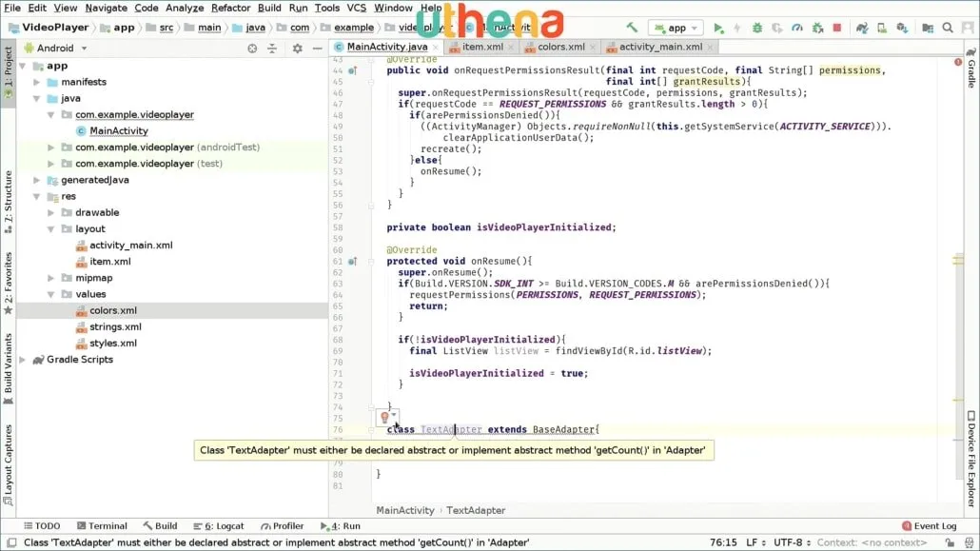Toggle the Device File Explorer panel

971,459
